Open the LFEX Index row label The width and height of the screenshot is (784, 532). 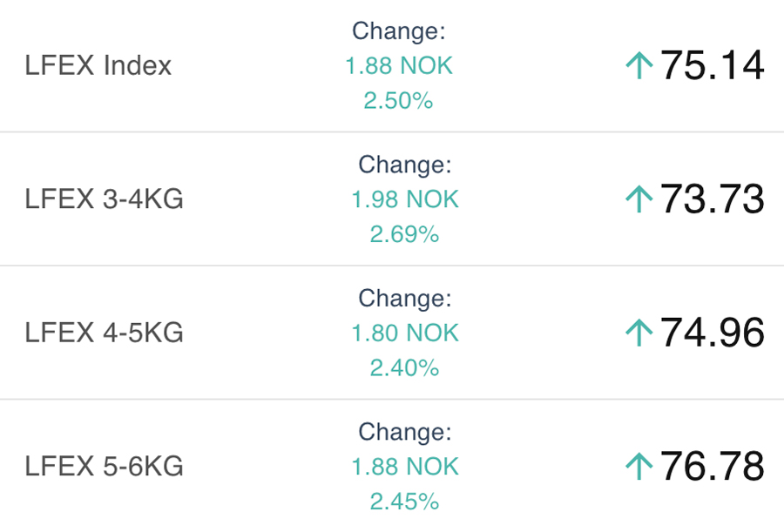tap(98, 66)
